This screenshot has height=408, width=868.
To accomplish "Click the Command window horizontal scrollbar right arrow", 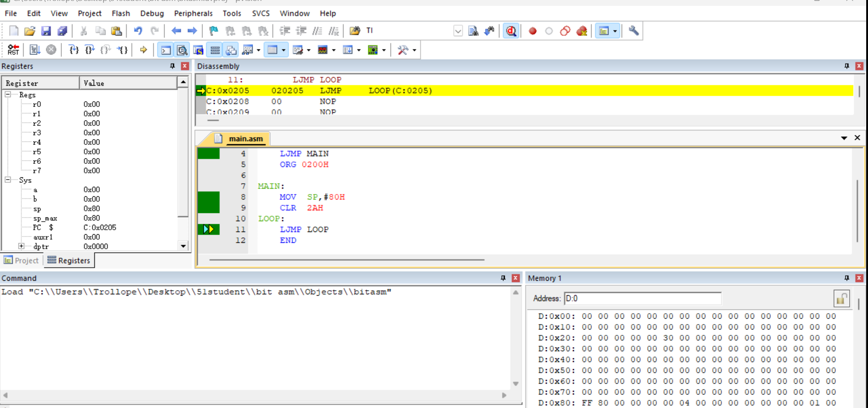I will 504,395.
